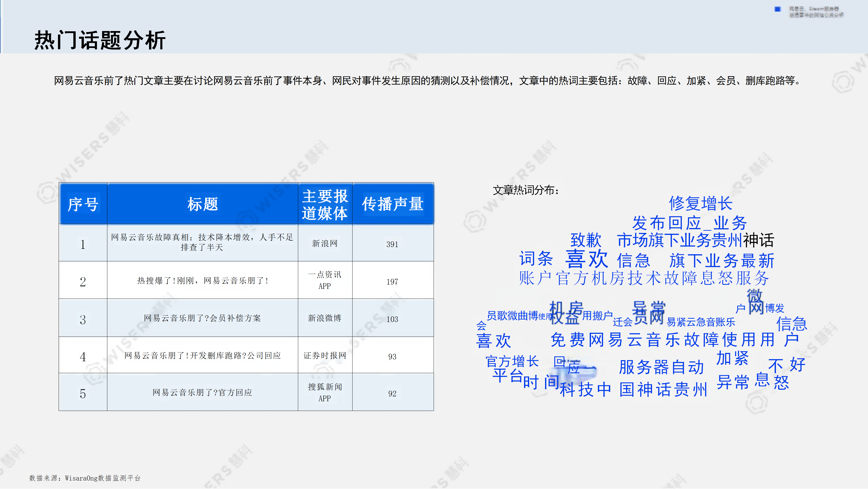Screen dimensions: 868x489
Task: Click the word 不好 in the word cloud
Action: 787,365
